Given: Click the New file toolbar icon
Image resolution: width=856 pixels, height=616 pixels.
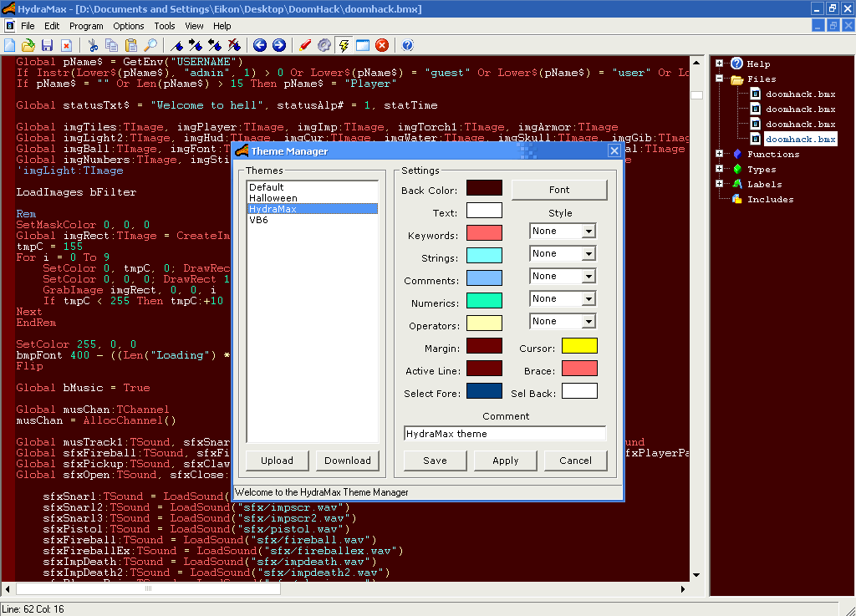Looking at the screenshot, I should tap(10, 45).
